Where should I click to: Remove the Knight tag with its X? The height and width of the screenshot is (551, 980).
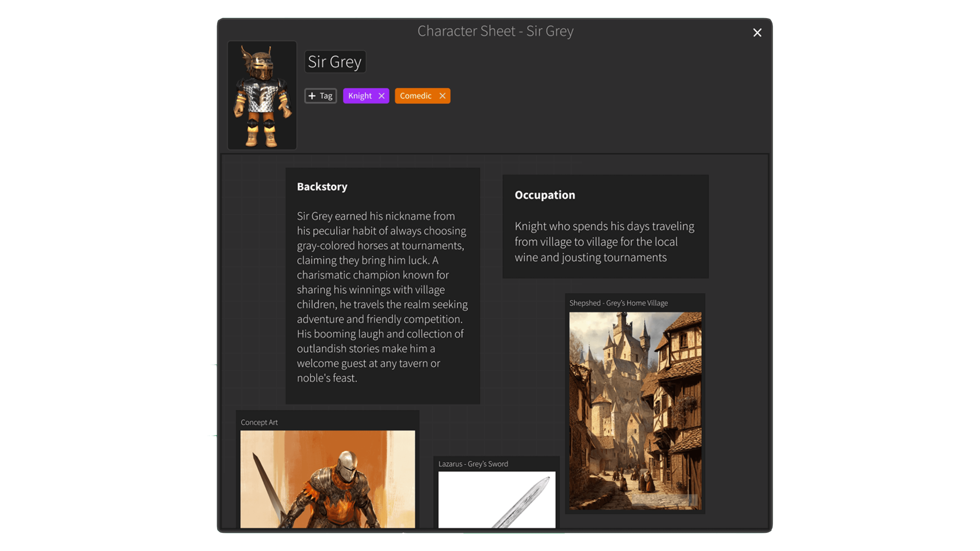(x=382, y=96)
